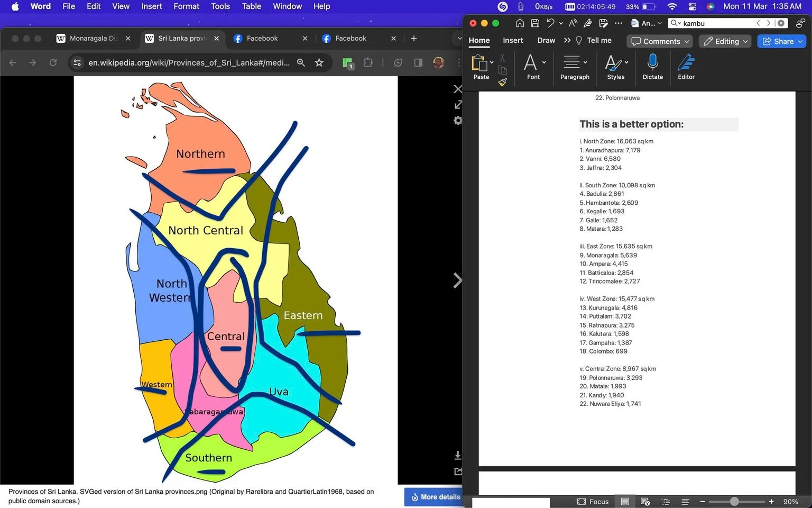Zoom out with the minus button in Word
The image size is (812, 508).
pos(702,502)
